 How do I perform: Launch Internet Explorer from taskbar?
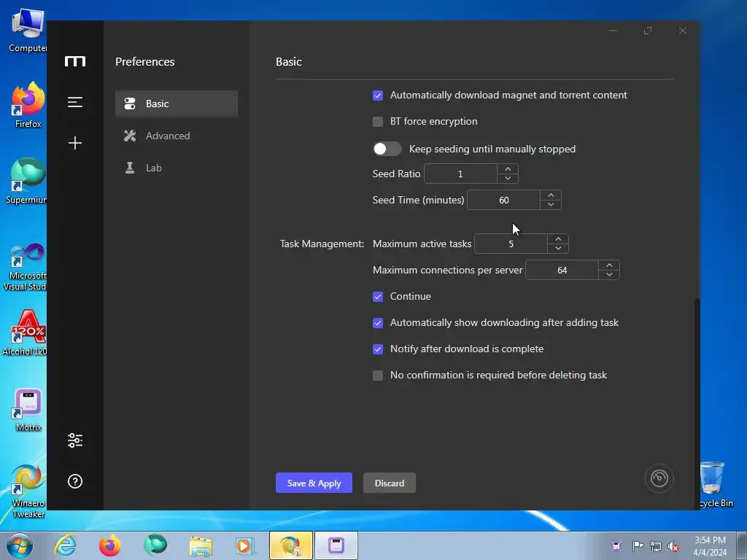tap(65, 545)
